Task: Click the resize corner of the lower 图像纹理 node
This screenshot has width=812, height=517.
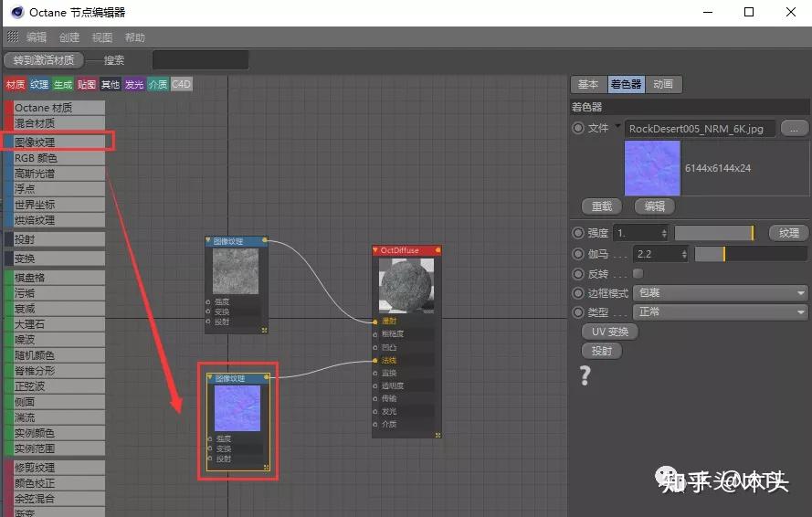Action: pos(266,468)
